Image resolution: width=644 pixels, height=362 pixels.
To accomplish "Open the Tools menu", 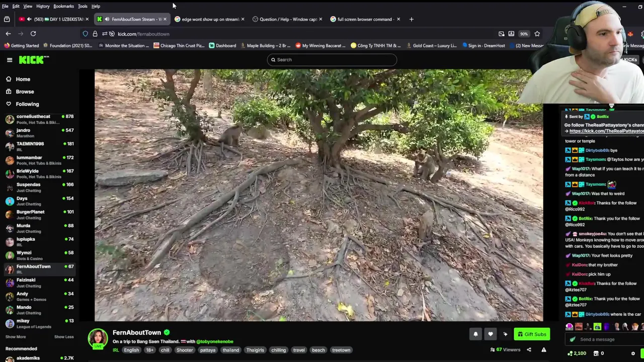I will pyautogui.click(x=83, y=6).
